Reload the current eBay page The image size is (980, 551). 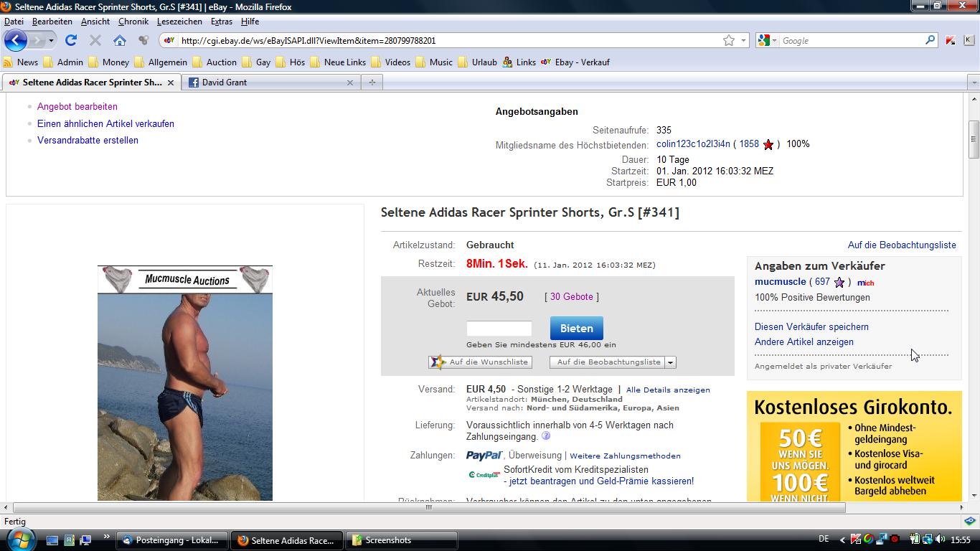point(70,40)
